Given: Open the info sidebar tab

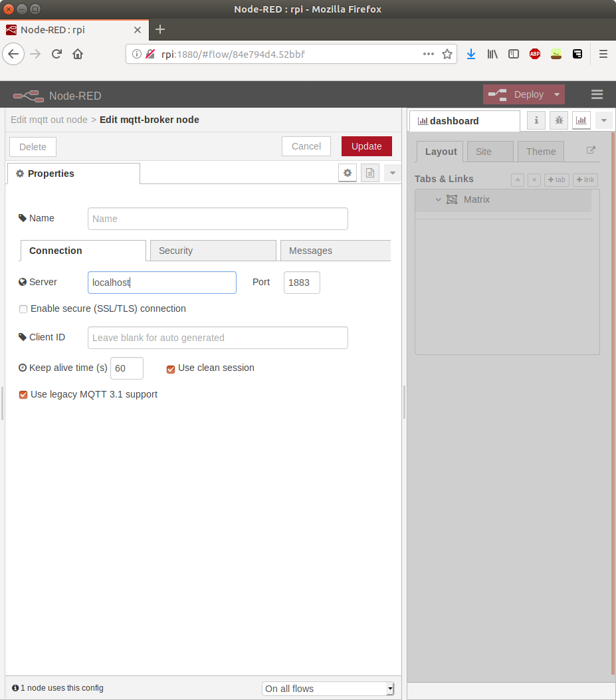Looking at the screenshot, I should (x=536, y=120).
